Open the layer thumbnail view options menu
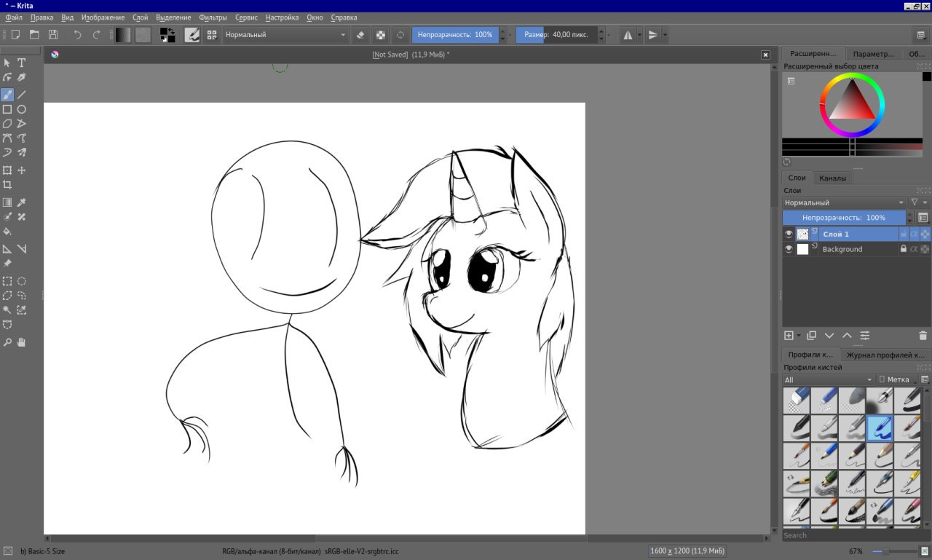The height and width of the screenshot is (560, 932). [x=923, y=218]
